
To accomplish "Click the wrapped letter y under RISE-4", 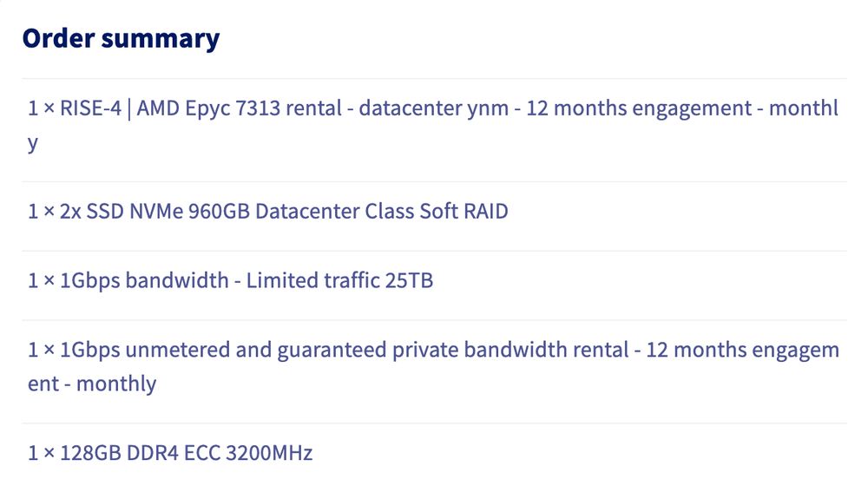I will (33, 142).
